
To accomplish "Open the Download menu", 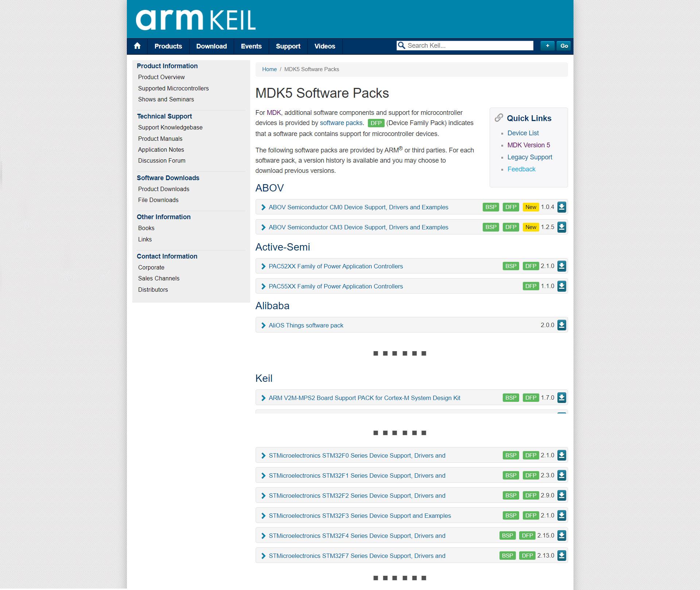I will point(211,46).
